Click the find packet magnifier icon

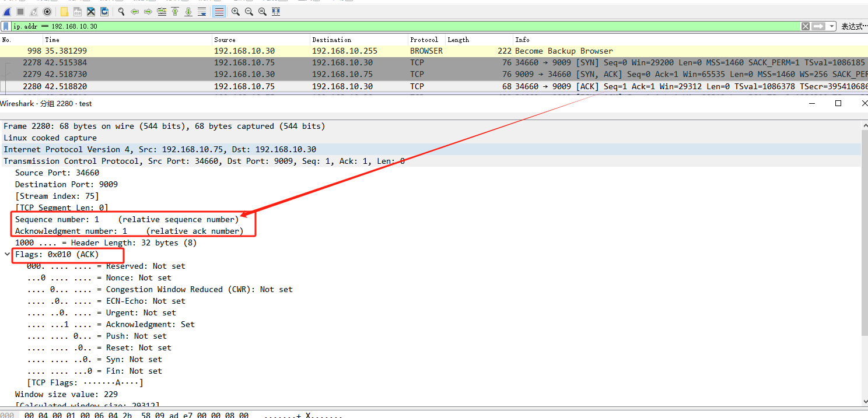click(121, 12)
